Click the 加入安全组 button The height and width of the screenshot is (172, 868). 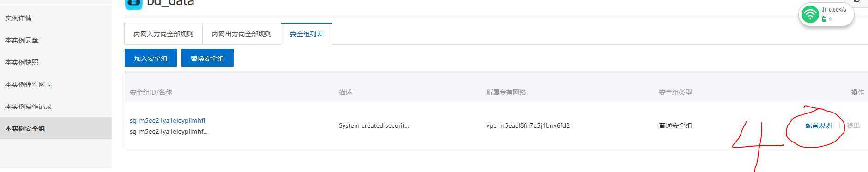point(151,58)
